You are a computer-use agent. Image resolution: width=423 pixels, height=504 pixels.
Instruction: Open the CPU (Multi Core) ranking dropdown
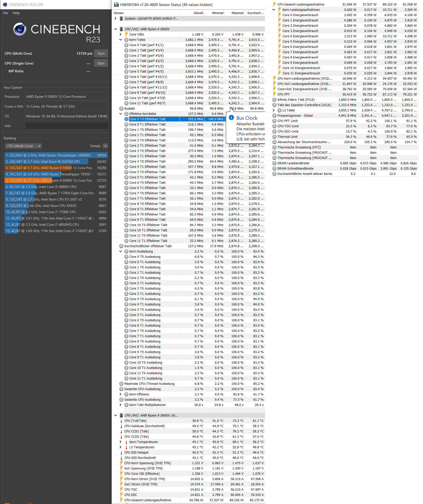click(x=23, y=146)
